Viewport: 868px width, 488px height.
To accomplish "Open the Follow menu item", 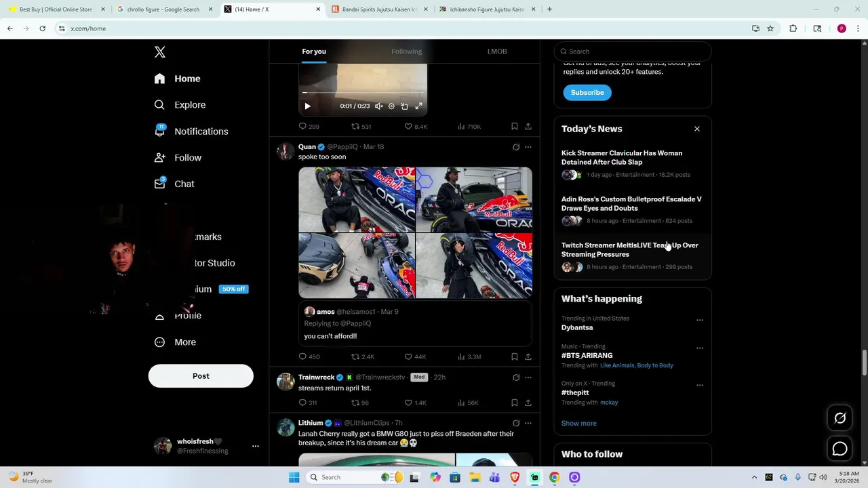I will 178,158.
